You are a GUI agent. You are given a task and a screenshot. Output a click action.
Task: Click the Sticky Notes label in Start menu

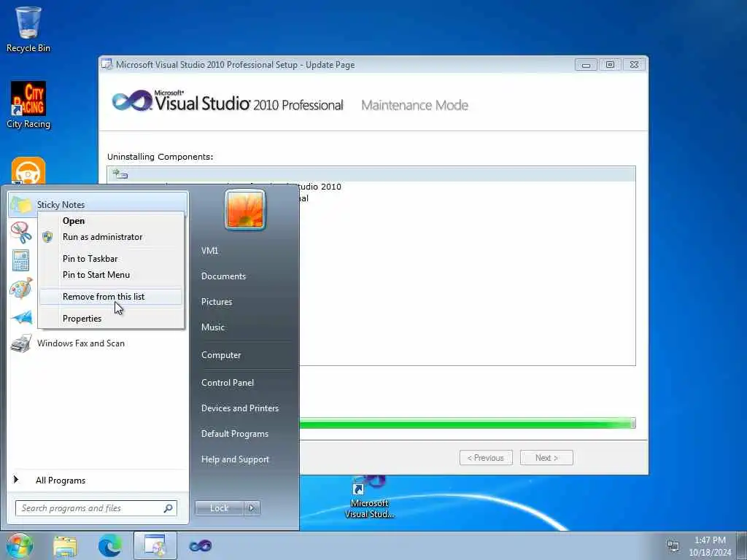61,205
